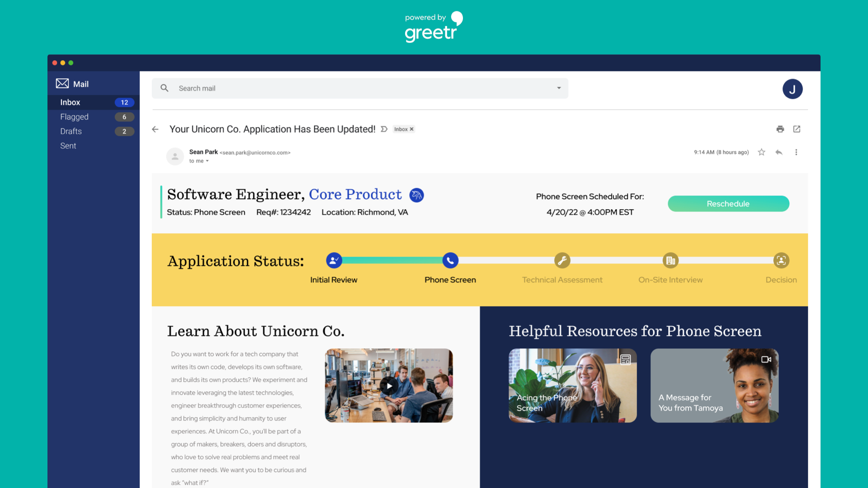Open the Flagged folder
868x488 pixels.
click(94, 117)
